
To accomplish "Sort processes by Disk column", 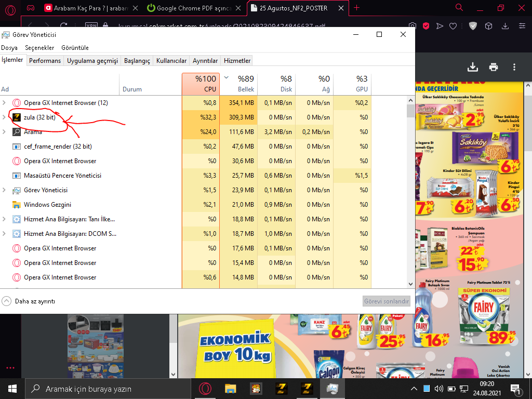I will pos(276,84).
